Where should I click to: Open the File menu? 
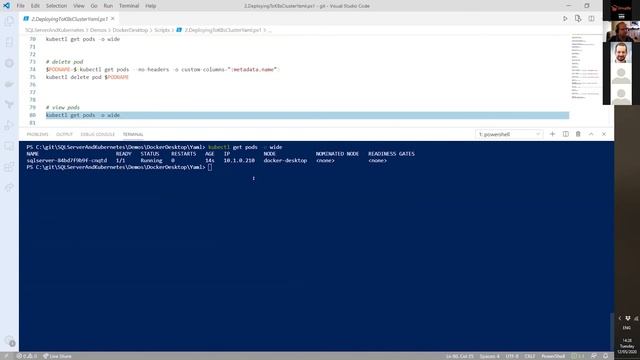click(x=20, y=6)
